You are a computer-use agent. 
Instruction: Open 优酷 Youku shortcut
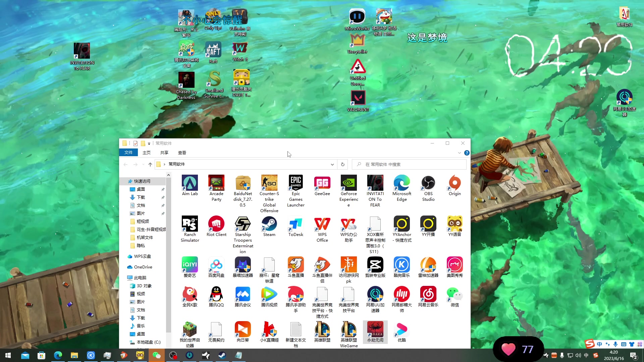[402, 332]
